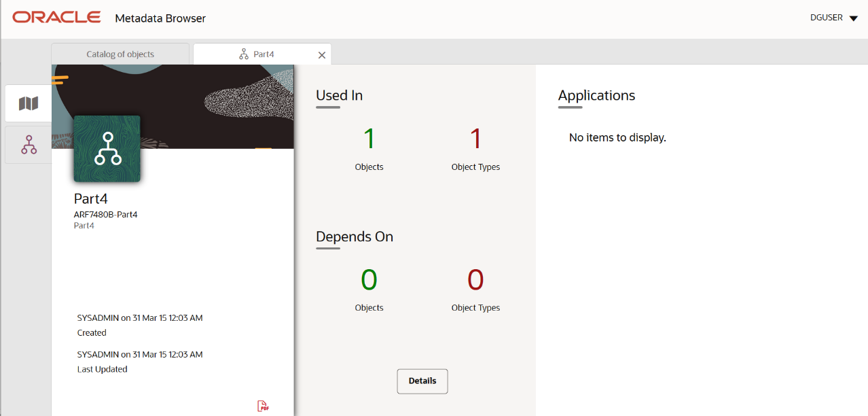Click 'Objects' label under Used In
868x416 pixels.
coord(369,167)
